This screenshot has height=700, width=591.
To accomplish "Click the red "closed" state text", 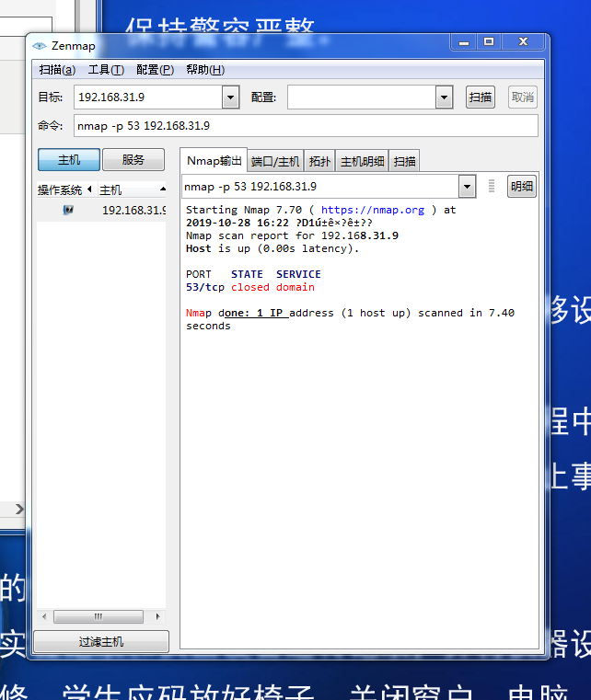I will coord(250,287).
